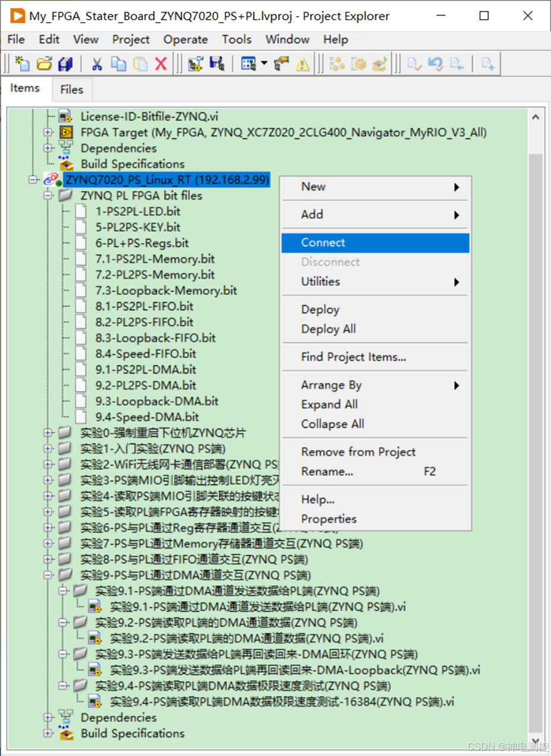Open the New submenu in context menu
The height and width of the screenshot is (756, 551).
click(x=376, y=187)
